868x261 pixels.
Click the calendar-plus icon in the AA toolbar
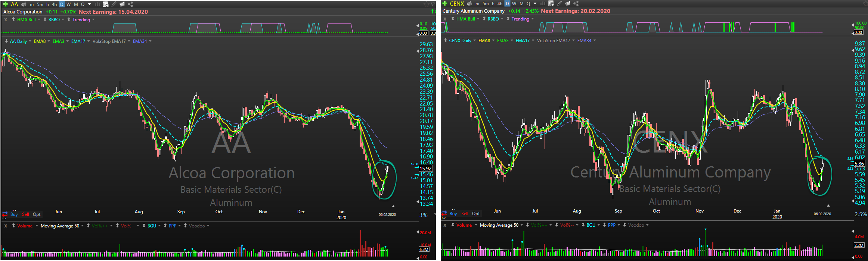[x=106, y=4]
